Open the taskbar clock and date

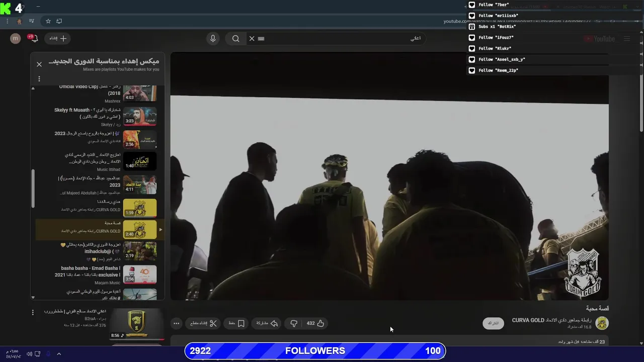point(14,353)
